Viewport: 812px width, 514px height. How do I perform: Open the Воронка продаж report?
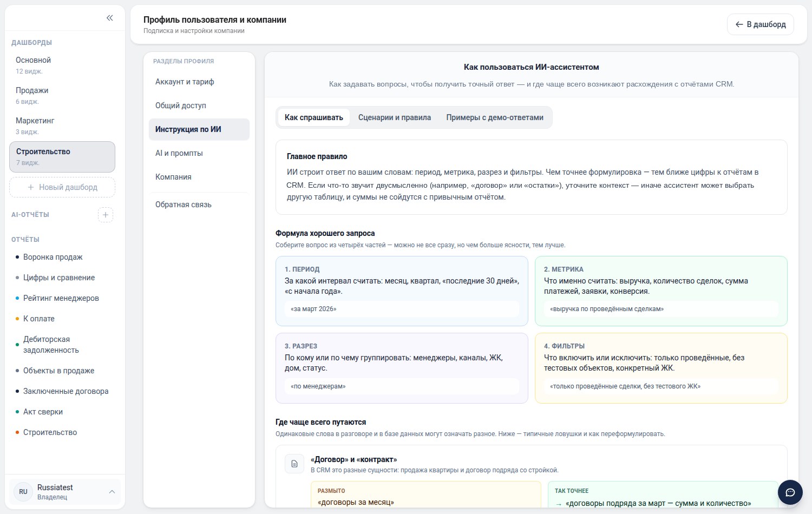[x=62, y=257]
